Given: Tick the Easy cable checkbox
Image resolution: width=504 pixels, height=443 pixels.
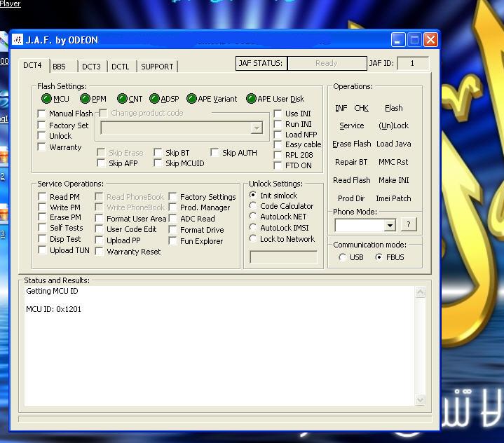Looking at the screenshot, I should [x=278, y=144].
